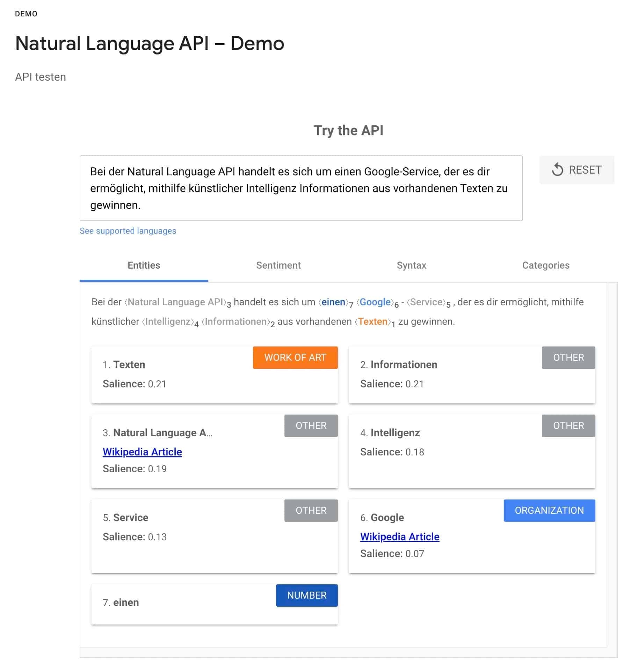Viewport: 638px width, 672px height.
Task: Click the OTHER badge on Natural Language A...
Action: click(311, 425)
